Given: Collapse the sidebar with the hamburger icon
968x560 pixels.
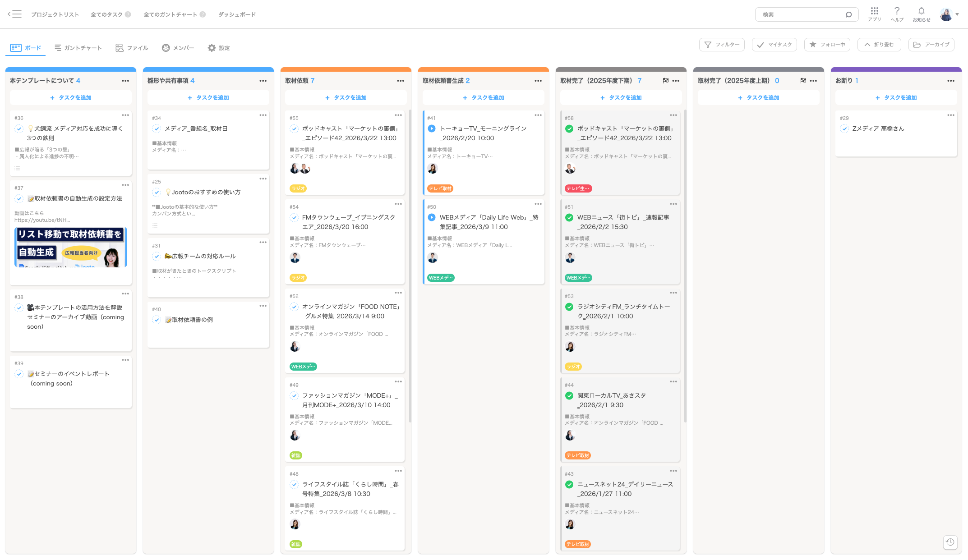Looking at the screenshot, I should [x=14, y=14].
